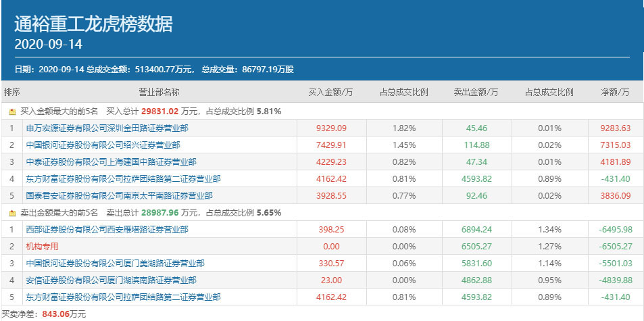The height and width of the screenshot is (321, 644).
Task: Select sell amount 6505.27
Action: pos(476,246)
